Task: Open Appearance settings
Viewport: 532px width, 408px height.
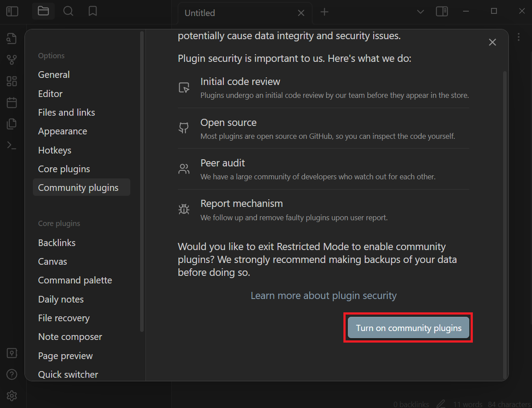Action: pos(81,131)
